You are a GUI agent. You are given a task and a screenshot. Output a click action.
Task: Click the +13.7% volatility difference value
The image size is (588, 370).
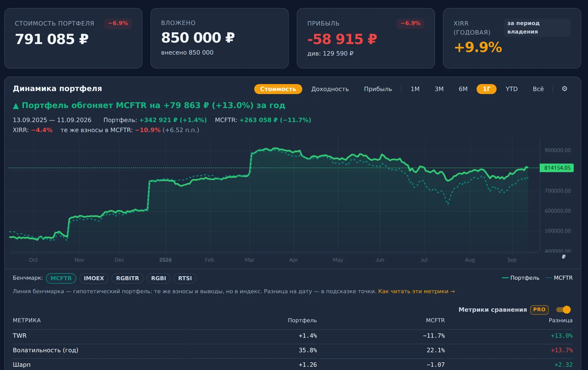pyautogui.click(x=561, y=350)
